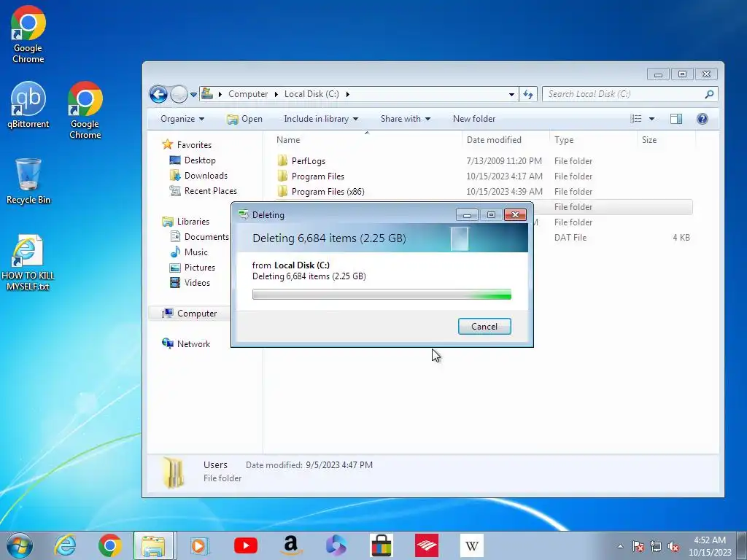Click Action Center flag in system tray
Image resolution: width=747 pixels, height=560 pixels.
[638, 547]
